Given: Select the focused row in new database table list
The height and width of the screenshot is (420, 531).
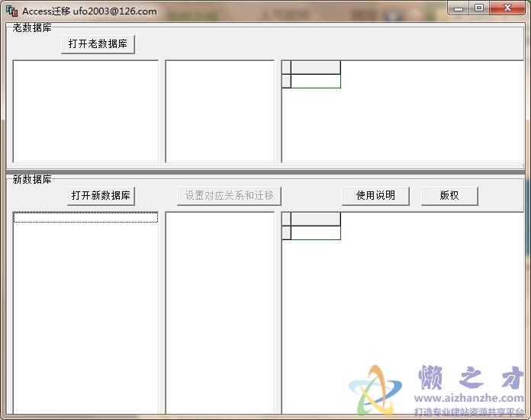Looking at the screenshot, I should (x=85, y=217).
